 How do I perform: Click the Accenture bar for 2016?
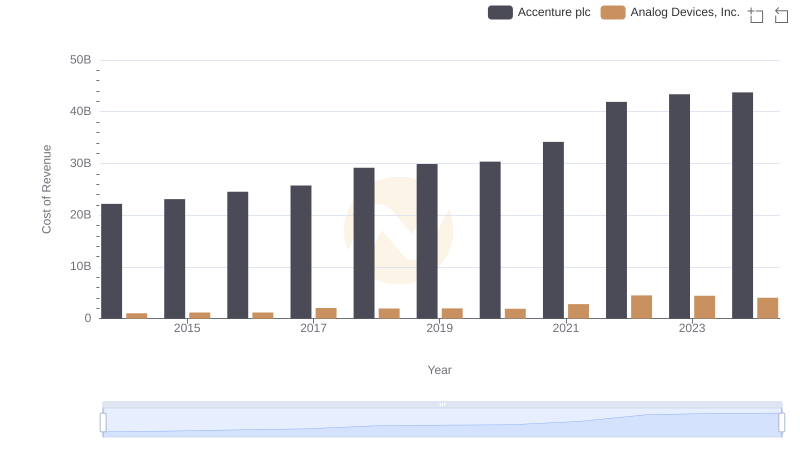pos(238,255)
